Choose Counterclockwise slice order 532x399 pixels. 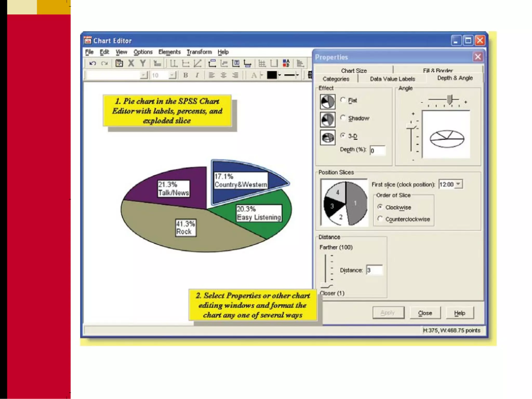click(x=380, y=219)
